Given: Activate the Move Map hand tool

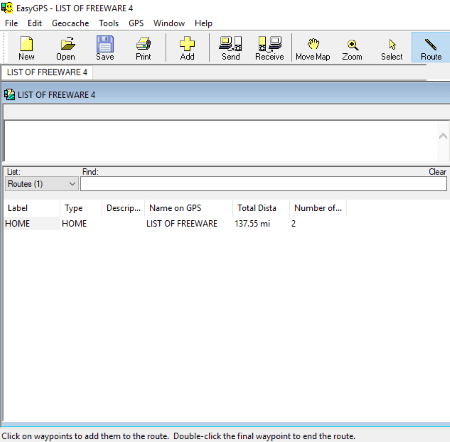Looking at the screenshot, I should [x=313, y=48].
